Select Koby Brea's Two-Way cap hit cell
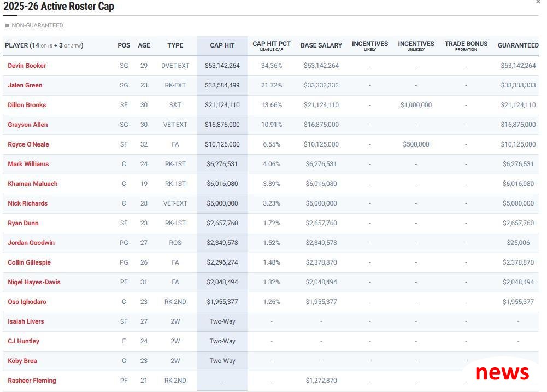 (222, 361)
